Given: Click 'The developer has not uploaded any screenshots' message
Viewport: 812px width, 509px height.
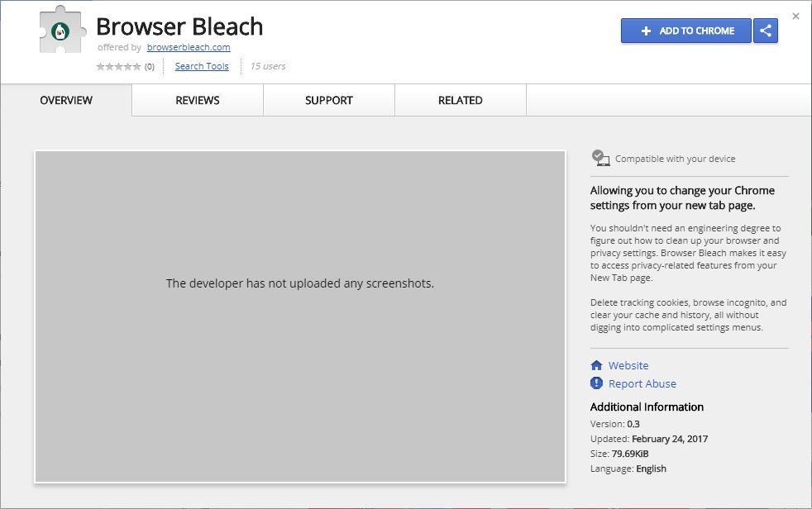Looking at the screenshot, I should tap(300, 283).
